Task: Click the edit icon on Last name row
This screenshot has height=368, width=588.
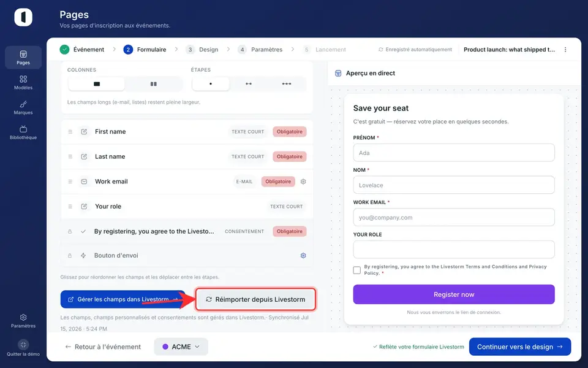Action: (x=84, y=156)
